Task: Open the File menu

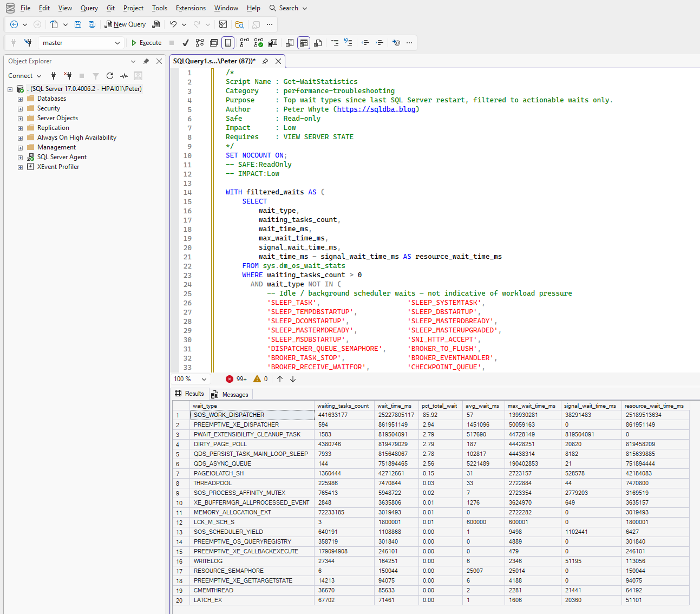Action: pos(25,8)
